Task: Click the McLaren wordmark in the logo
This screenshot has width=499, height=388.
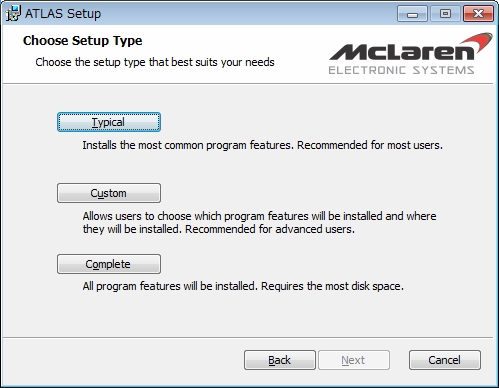Action: [x=402, y=52]
